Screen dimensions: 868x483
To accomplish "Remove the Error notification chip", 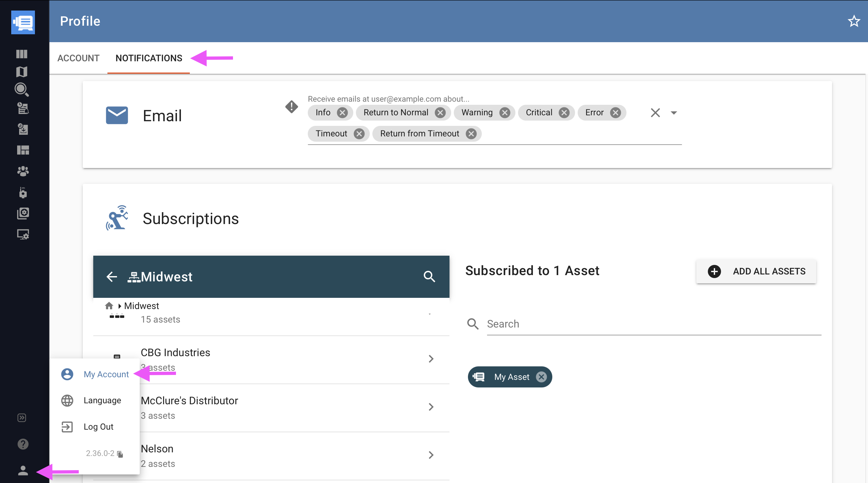I will 615,113.
